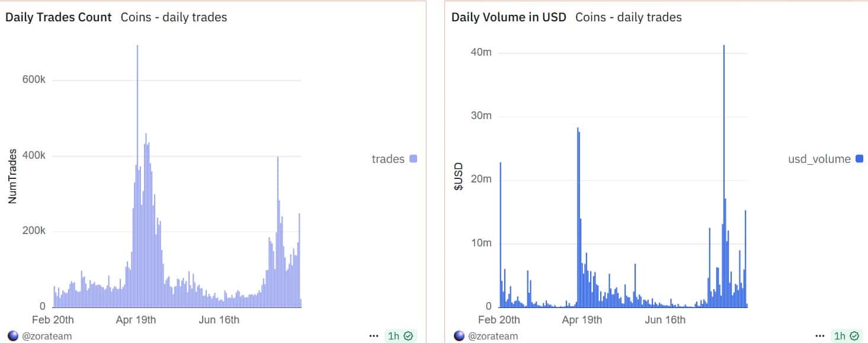Image resolution: width=868 pixels, height=343 pixels.
Task: Select the Daily Trades Count chart title
Action: [58, 17]
